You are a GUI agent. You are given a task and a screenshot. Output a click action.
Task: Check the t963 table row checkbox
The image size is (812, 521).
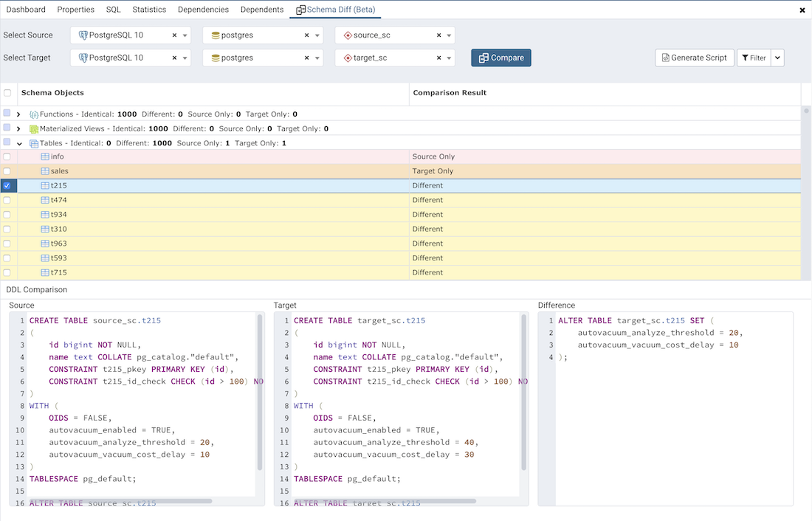(x=7, y=244)
